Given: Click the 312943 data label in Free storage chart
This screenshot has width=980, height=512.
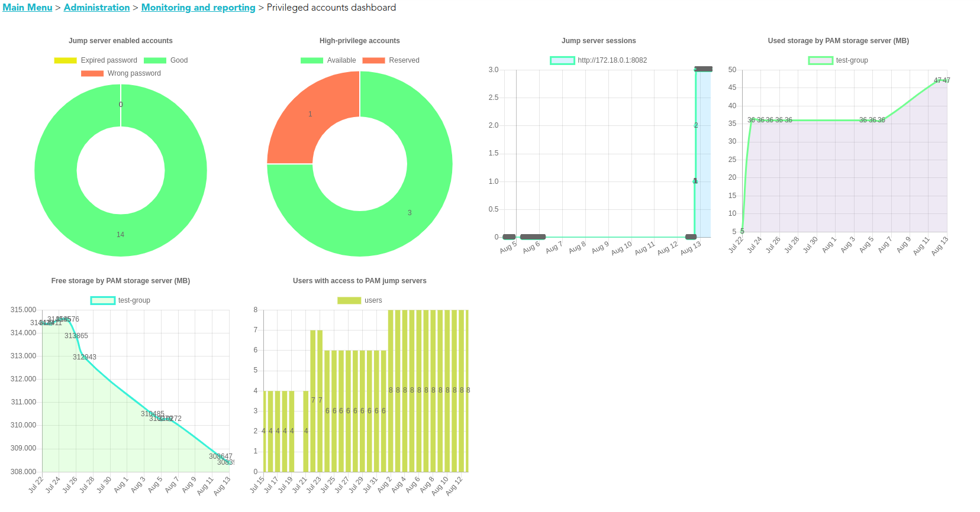Looking at the screenshot, I should [85, 357].
